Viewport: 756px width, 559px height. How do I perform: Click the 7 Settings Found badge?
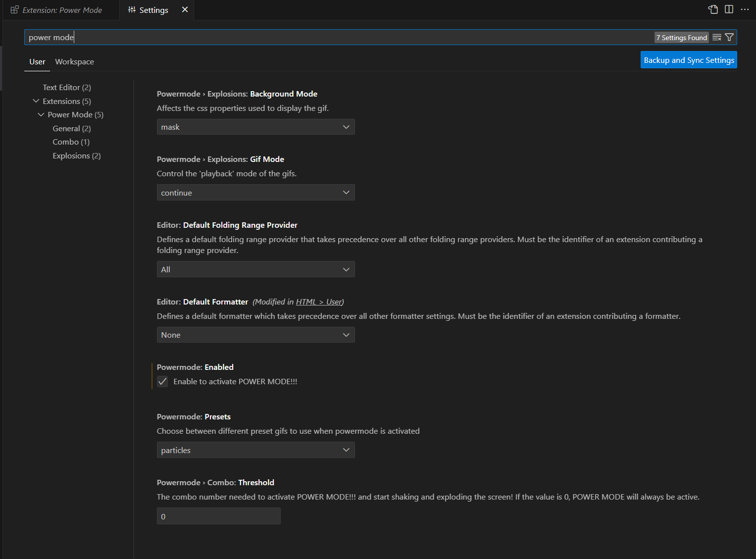[x=682, y=38]
